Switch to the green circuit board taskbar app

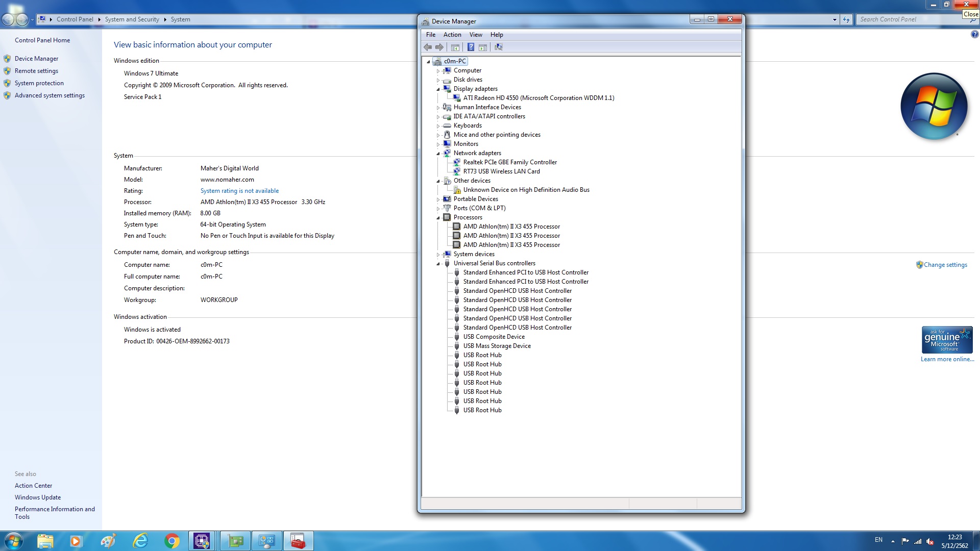coord(235,541)
